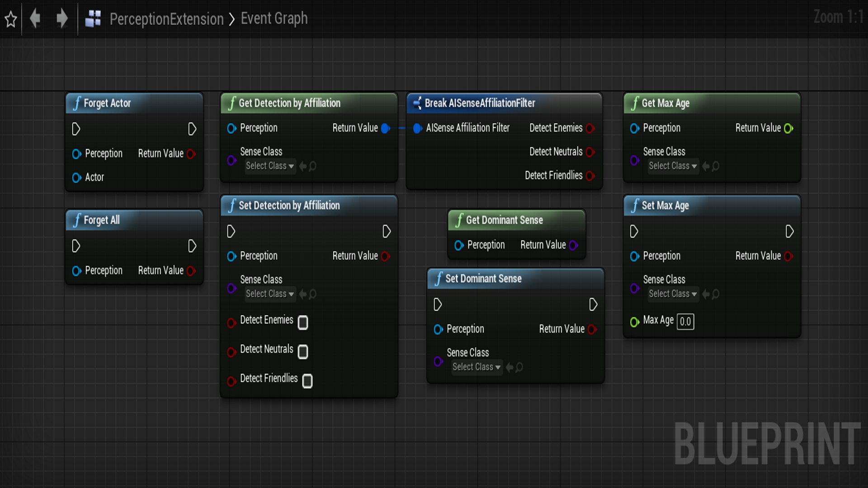This screenshot has height=488, width=868.
Task: Click Event Graph breadcrumb item
Action: pos(274,19)
